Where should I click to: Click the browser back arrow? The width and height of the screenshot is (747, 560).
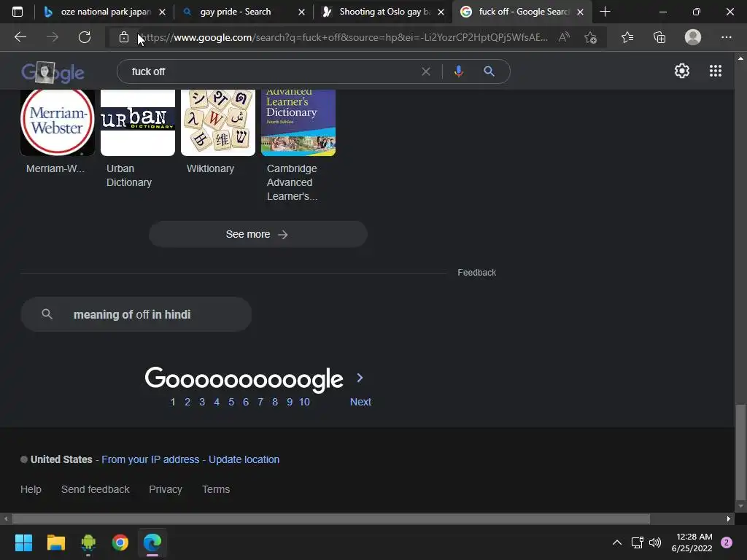20,37
